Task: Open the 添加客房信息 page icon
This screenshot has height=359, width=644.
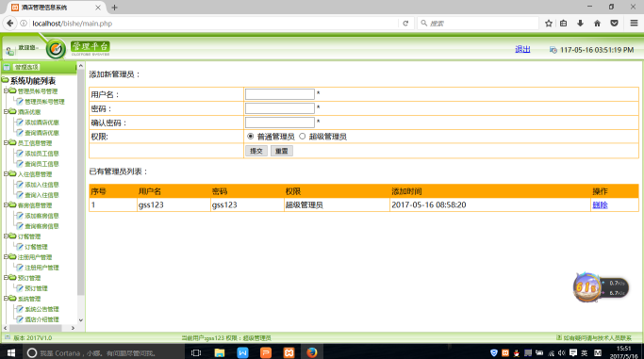Action: pos(19,216)
